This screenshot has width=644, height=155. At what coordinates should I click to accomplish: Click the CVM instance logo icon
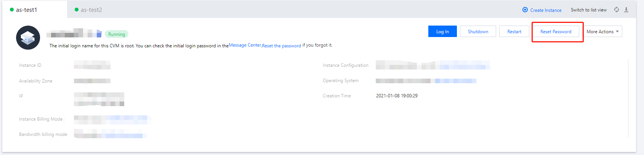click(x=28, y=37)
